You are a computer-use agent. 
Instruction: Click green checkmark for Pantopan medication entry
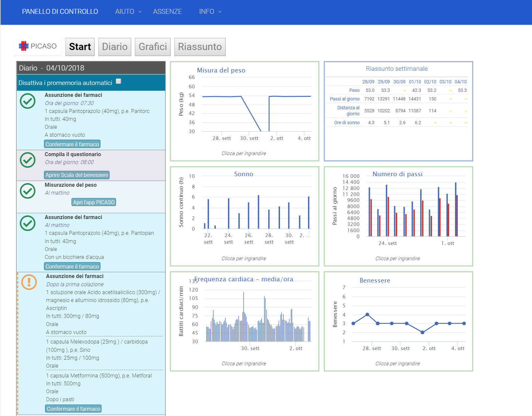(x=28, y=223)
